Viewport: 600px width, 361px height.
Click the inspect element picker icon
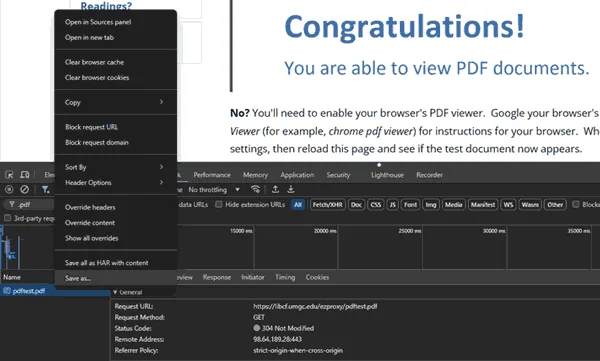(9, 175)
